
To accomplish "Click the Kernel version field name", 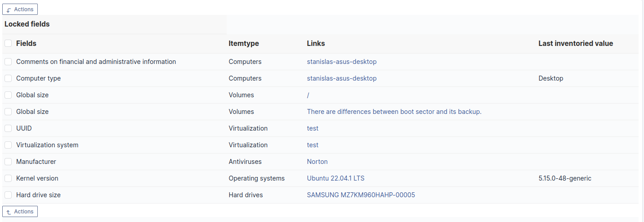I will [37, 178].
